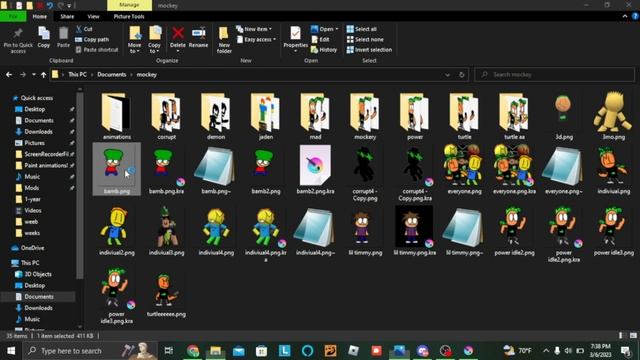Screen dimensions: 640x360
Task: Select the turtleeeeee.png file
Action: coord(166,295)
